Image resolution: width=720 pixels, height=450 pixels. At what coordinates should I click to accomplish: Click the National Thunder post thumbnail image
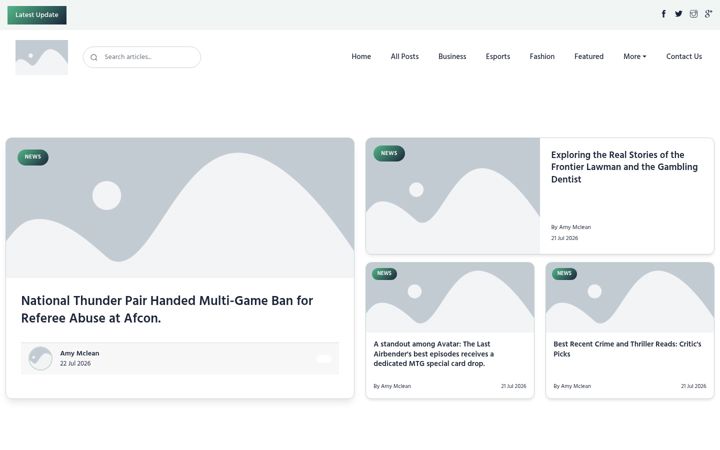[180, 208]
